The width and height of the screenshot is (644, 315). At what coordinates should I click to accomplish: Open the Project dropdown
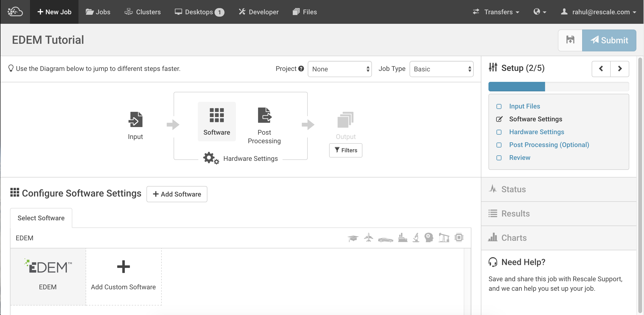pos(340,69)
